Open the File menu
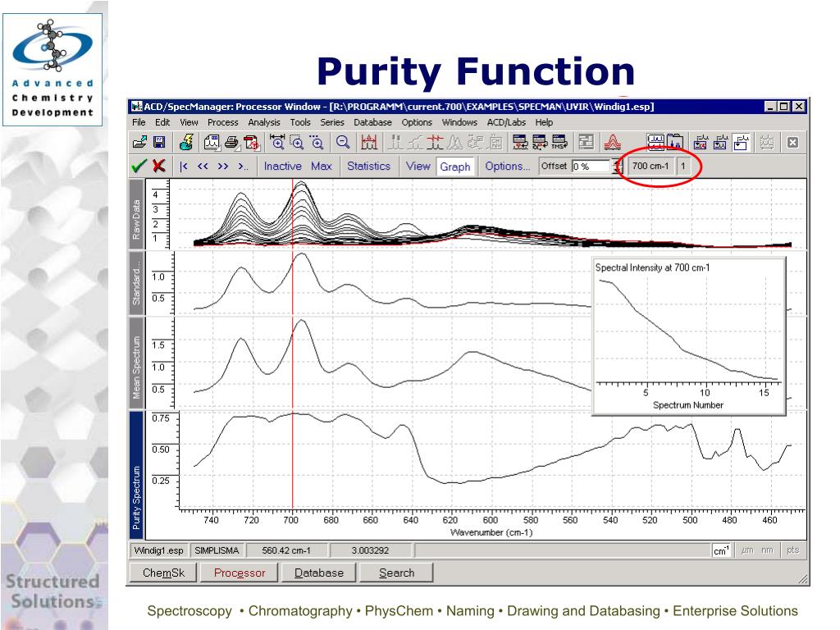Image resolution: width=840 pixels, height=630 pixels. click(139, 122)
